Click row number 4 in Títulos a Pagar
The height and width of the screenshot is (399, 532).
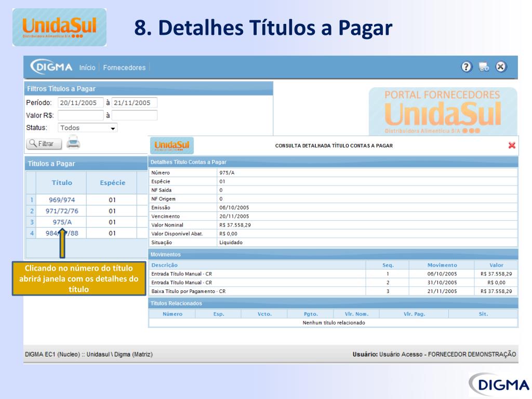coord(32,233)
